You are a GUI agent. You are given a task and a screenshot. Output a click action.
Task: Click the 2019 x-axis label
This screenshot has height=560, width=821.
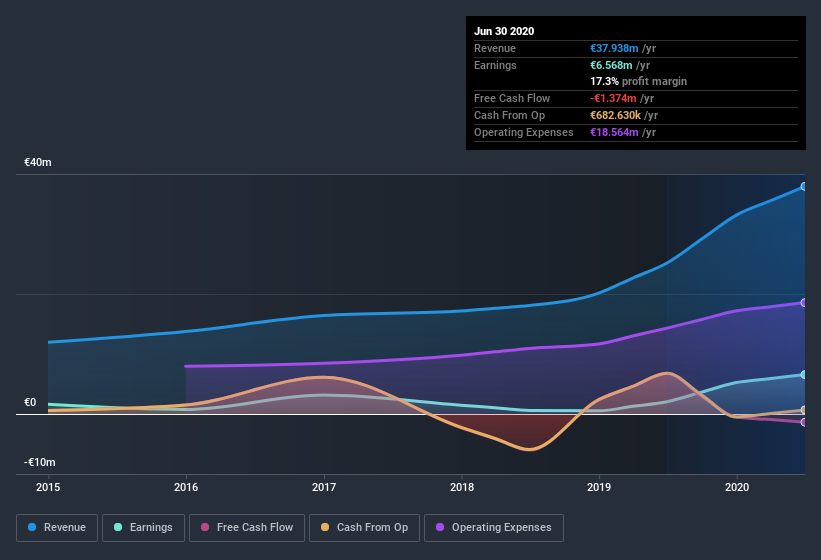(x=599, y=487)
